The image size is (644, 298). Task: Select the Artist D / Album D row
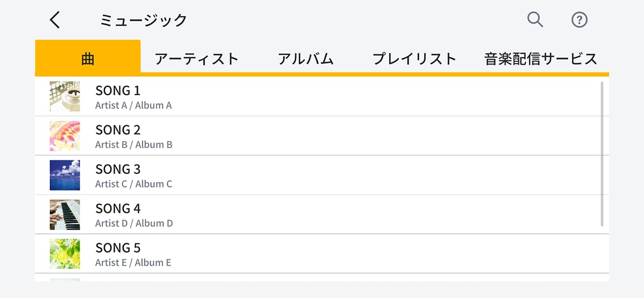coord(134,223)
